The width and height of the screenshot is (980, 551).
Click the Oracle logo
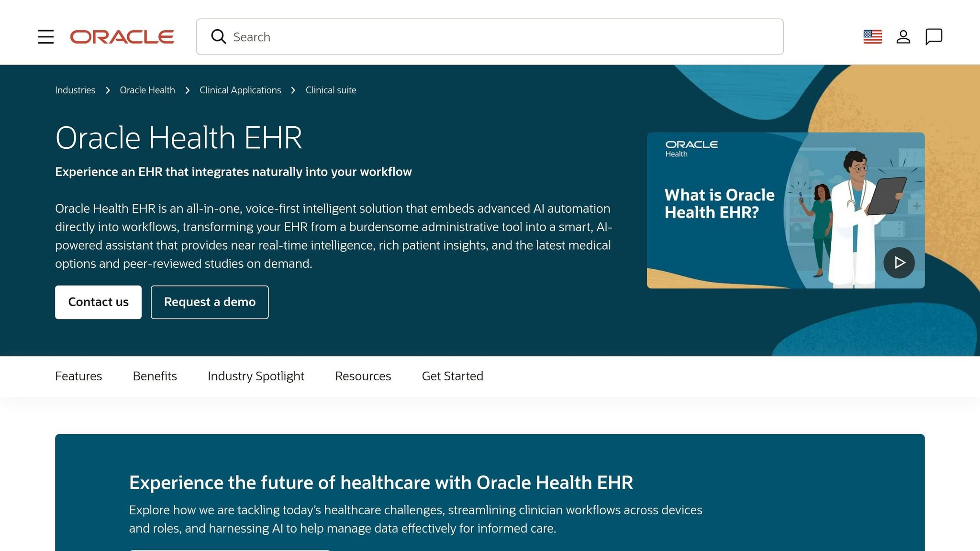point(122,37)
